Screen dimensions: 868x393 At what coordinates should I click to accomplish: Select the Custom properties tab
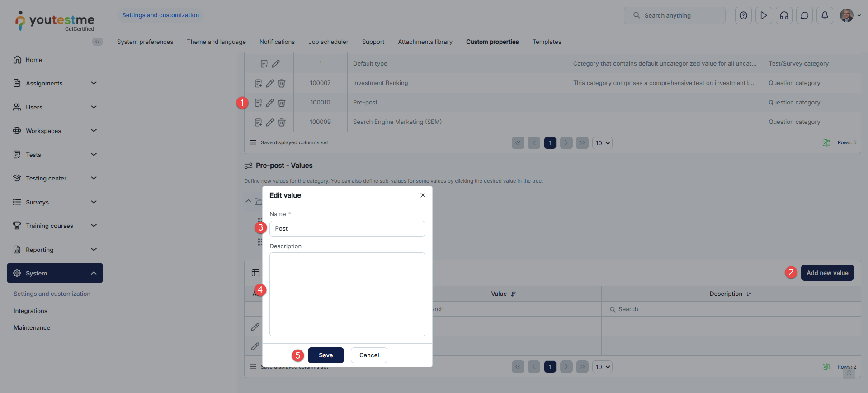[x=492, y=42]
